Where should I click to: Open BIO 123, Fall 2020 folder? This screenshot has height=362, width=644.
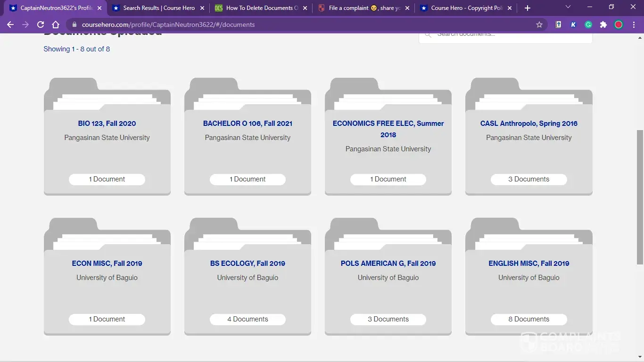107,123
